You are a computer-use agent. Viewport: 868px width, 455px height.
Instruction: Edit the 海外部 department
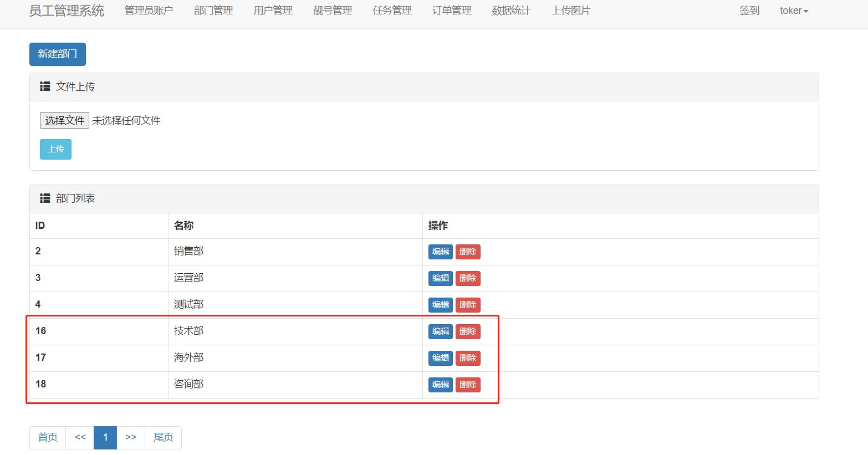(x=441, y=358)
